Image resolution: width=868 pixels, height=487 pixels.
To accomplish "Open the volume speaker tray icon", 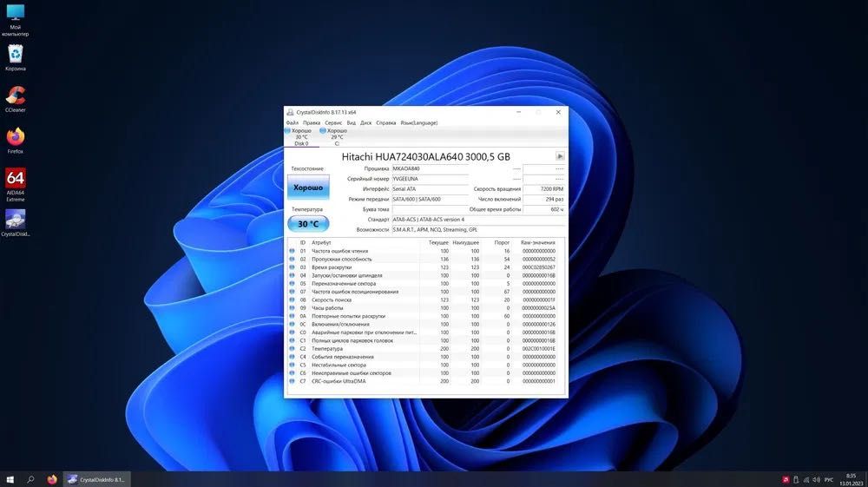I will 816,480.
